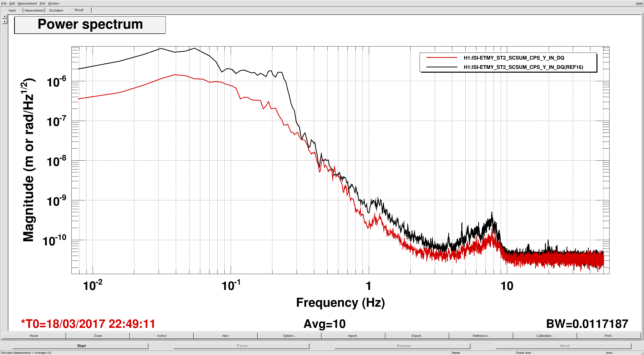The image size is (644, 355).
Task: Switch to the Excitation tab
Action: [x=56, y=10]
